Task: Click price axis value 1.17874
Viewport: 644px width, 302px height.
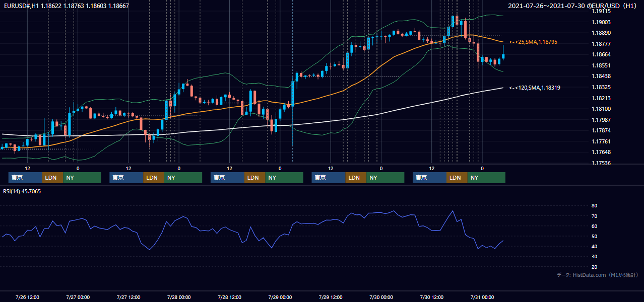Action: coord(601,130)
